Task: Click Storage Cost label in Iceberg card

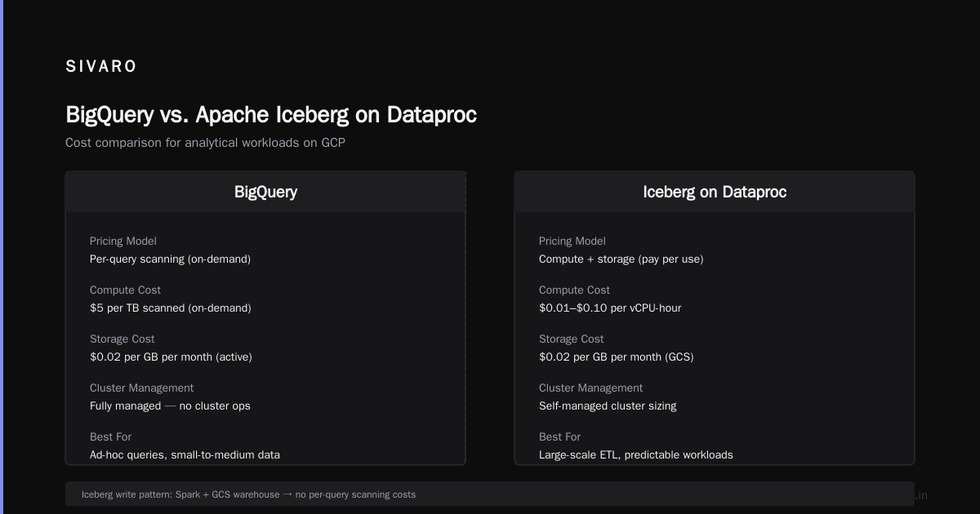Action: click(572, 339)
